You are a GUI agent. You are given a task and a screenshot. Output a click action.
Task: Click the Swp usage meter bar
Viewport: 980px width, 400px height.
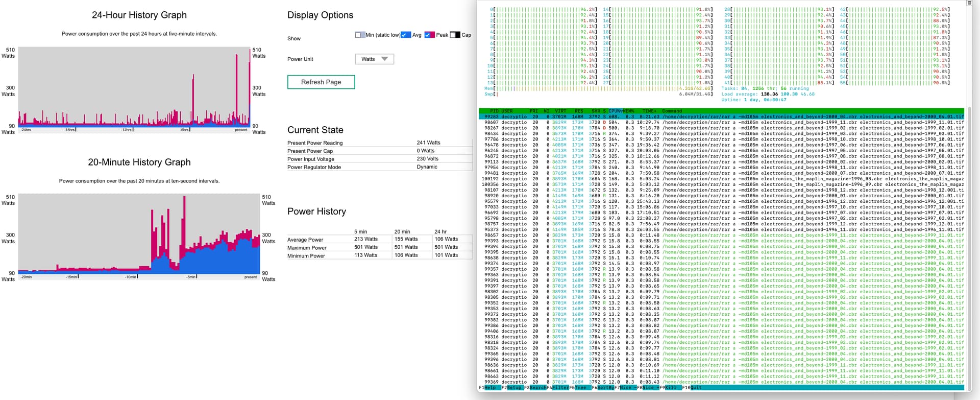point(598,94)
